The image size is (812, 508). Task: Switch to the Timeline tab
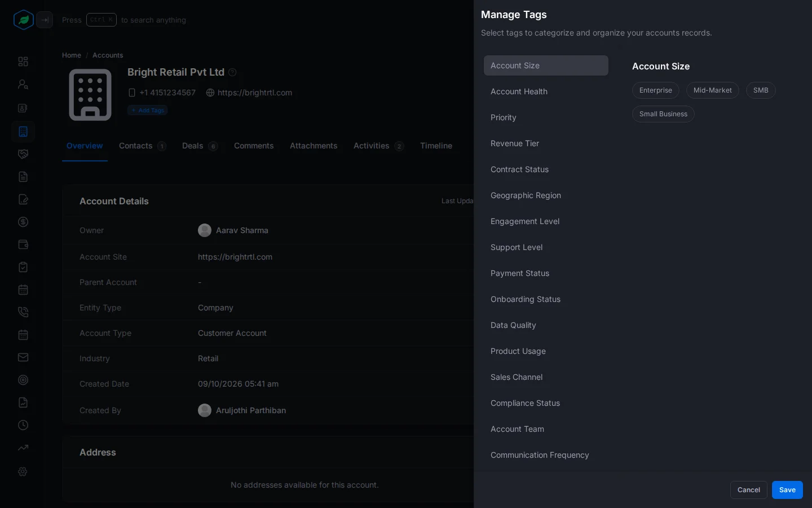click(436, 146)
